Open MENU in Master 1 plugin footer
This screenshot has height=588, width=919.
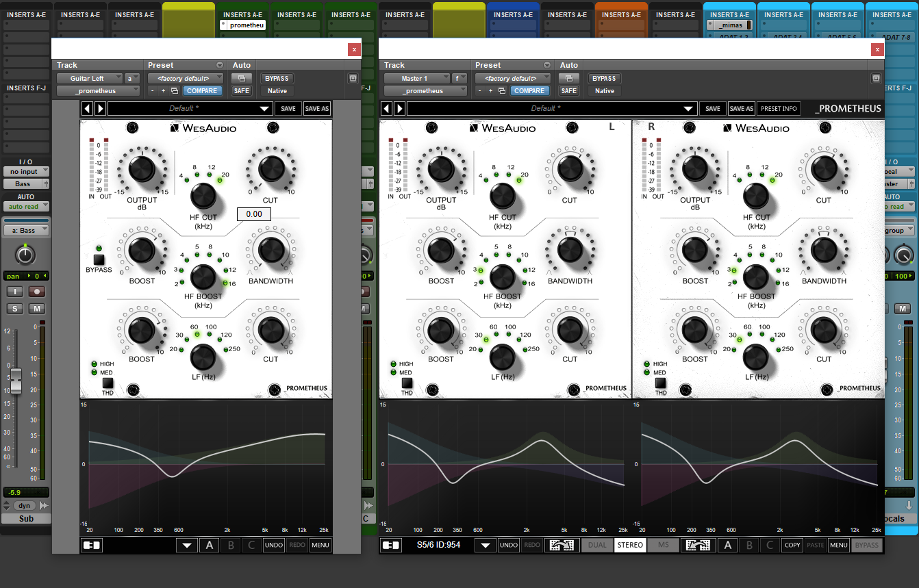[x=839, y=546]
